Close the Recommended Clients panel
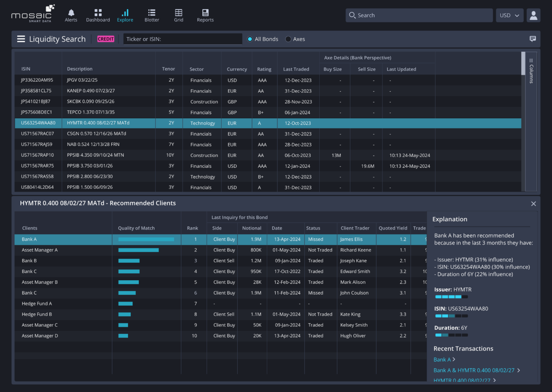This screenshot has height=392, width=552. tap(534, 203)
